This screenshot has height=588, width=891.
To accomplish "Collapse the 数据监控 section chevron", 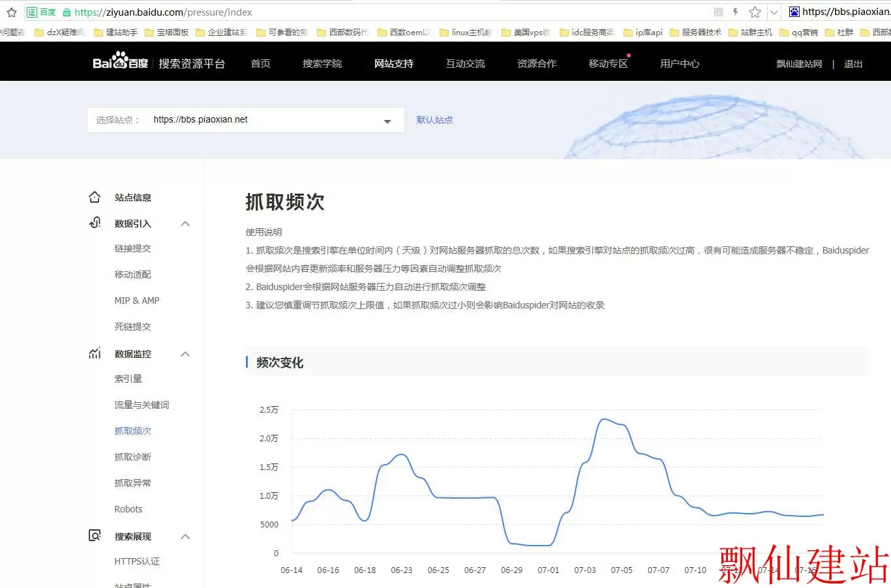I will tap(185, 354).
